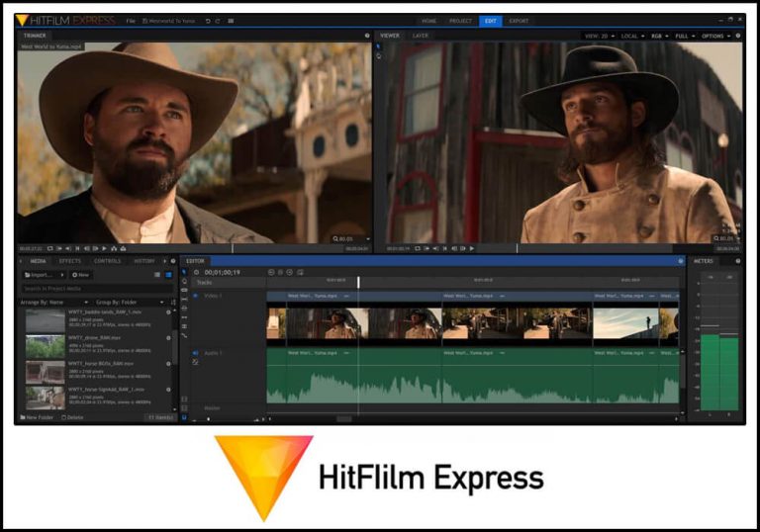This screenshot has height=532, width=760.
Task: Open the Full resolution dropdown
Action: click(685, 36)
